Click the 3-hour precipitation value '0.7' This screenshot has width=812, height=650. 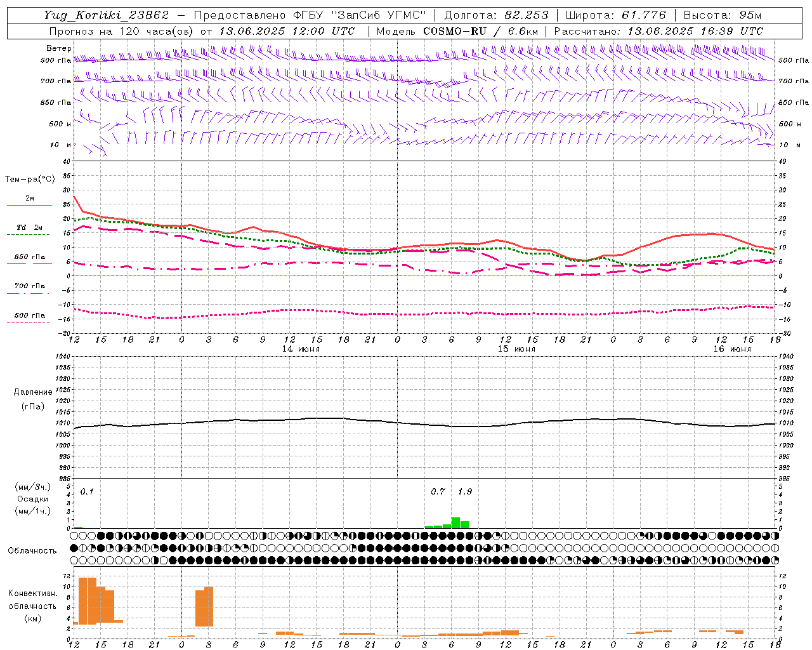point(438,492)
